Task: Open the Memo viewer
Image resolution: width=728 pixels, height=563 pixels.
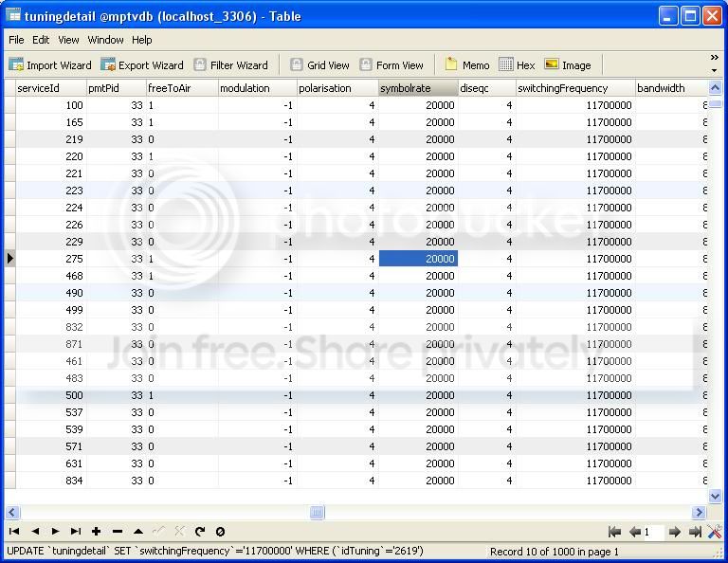Action: click(467, 65)
